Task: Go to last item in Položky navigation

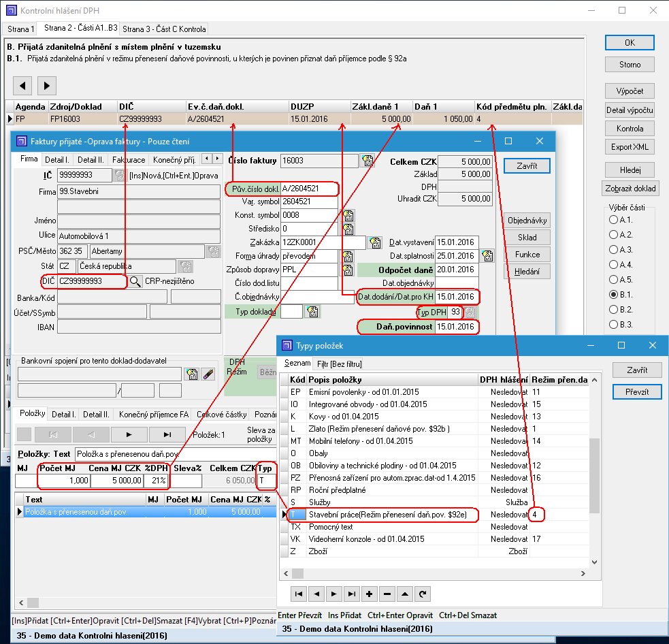Action: coord(167,434)
